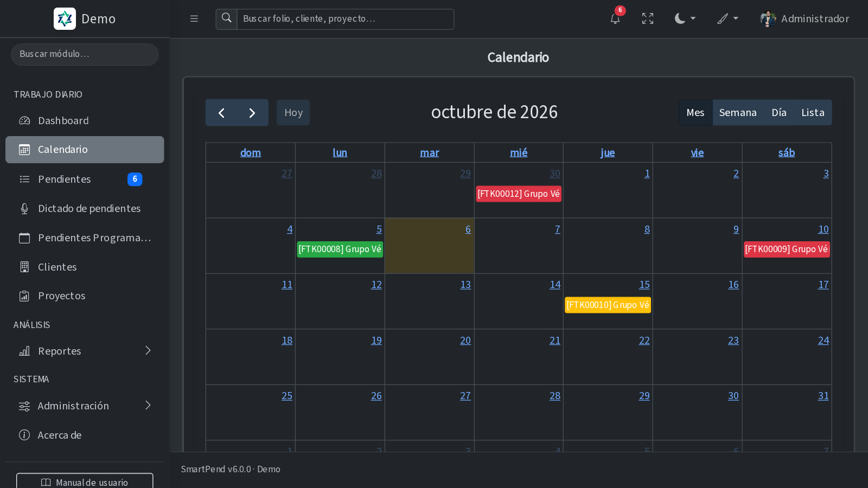Click the Calendario calendar icon

click(x=24, y=150)
